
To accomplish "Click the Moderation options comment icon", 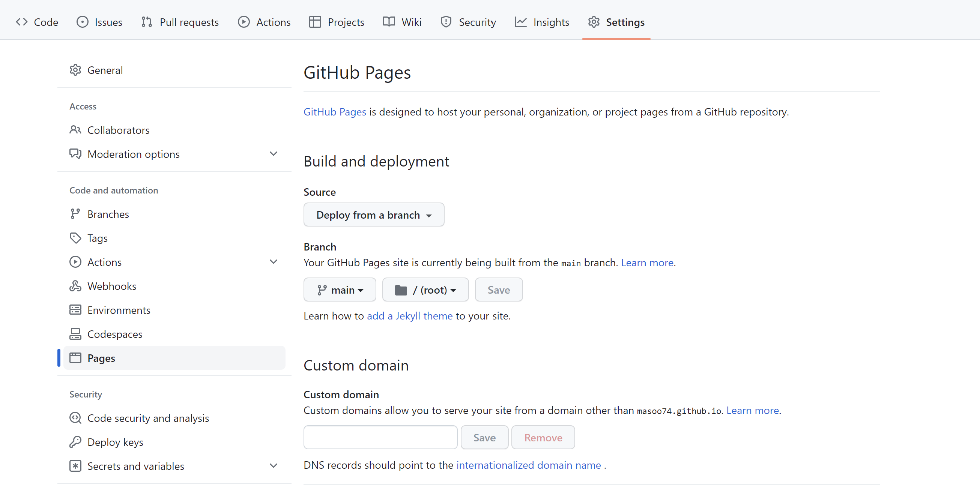I will click(75, 154).
